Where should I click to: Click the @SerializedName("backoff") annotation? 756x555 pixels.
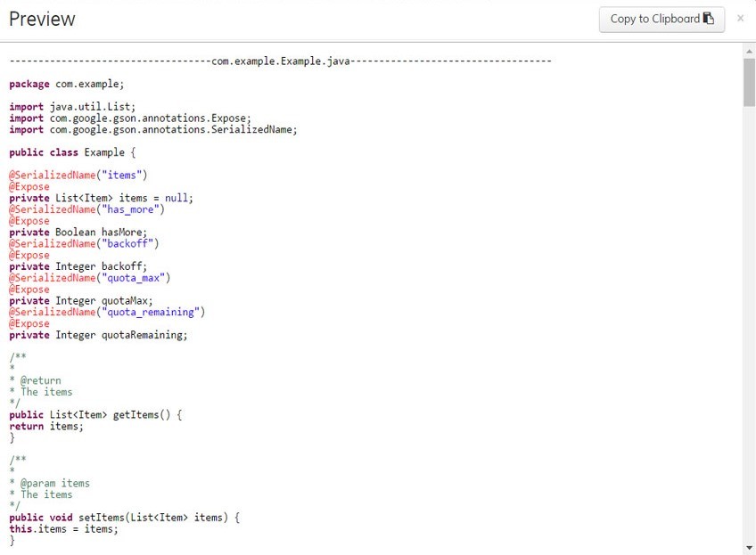[x=84, y=244]
